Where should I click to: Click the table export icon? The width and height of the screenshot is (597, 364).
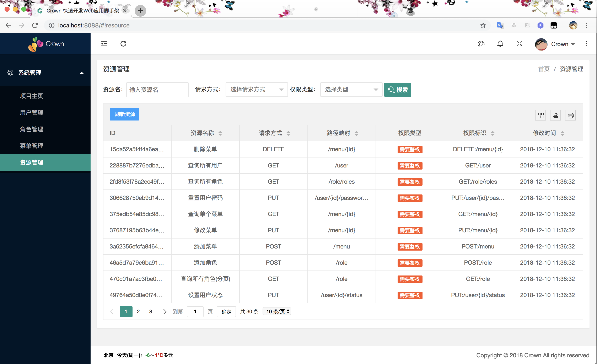pyautogui.click(x=556, y=115)
